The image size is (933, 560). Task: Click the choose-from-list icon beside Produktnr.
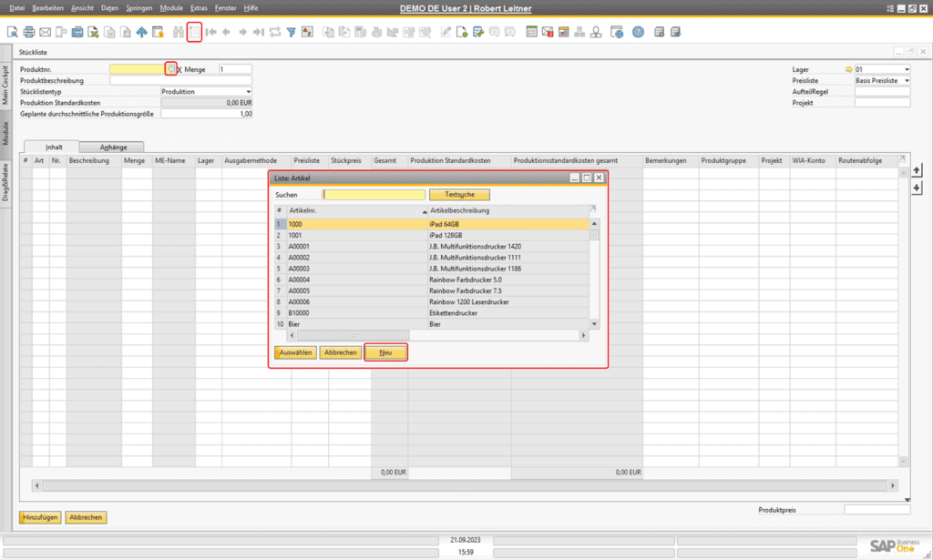tap(170, 69)
